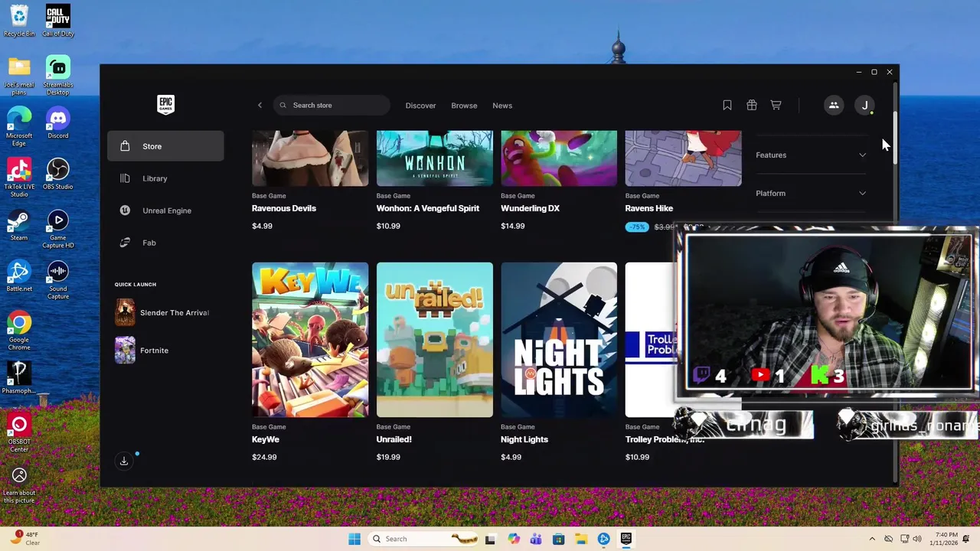Click the Unrailed! cover art thumbnail
Image resolution: width=980 pixels, height=551 pixels.
435,340
